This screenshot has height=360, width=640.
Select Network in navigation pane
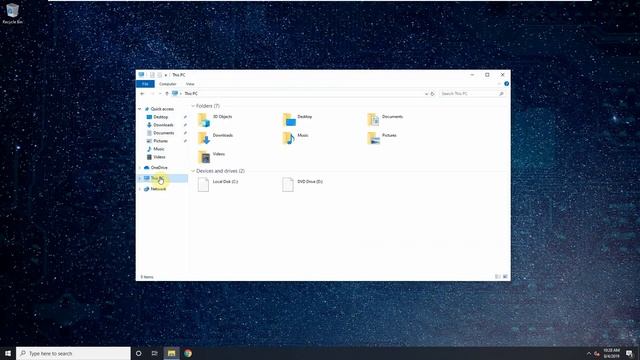tap(158, 189)
